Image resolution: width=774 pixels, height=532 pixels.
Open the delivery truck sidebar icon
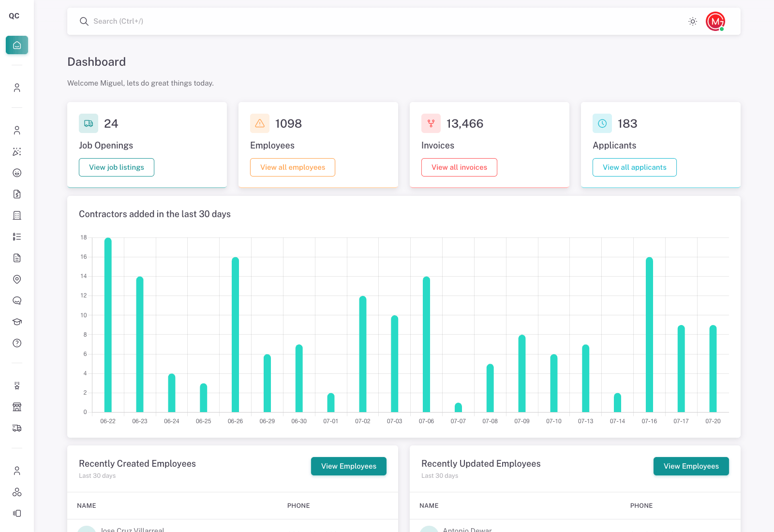click(17, 428)
